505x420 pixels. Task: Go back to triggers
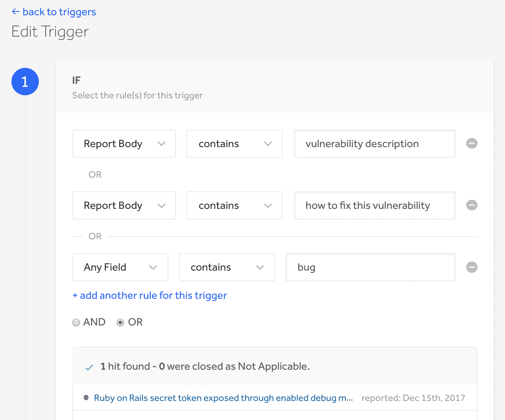(54, 12)
